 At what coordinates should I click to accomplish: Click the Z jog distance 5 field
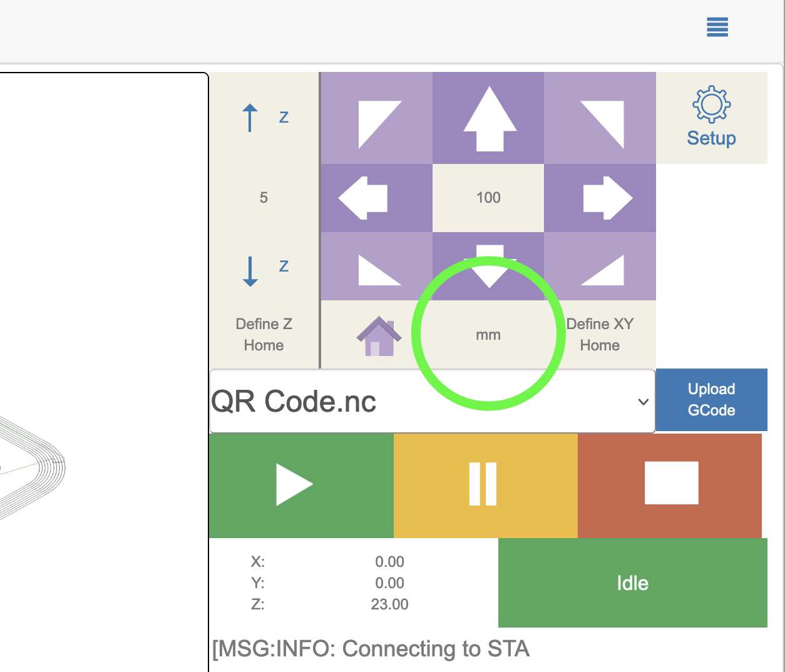264,198
